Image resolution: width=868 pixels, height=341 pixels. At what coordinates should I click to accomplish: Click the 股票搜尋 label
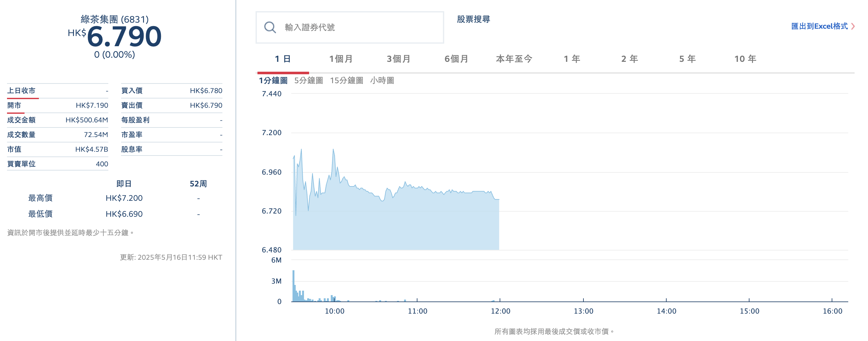(473, 19)
